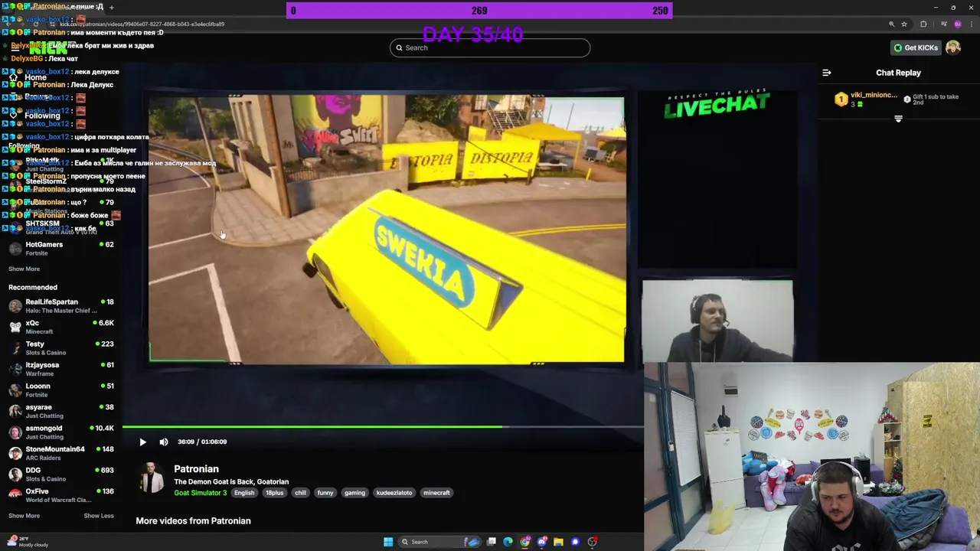The image size is (980, 551).
Task: Open Windows Start menu
Action: coord(388,542)
